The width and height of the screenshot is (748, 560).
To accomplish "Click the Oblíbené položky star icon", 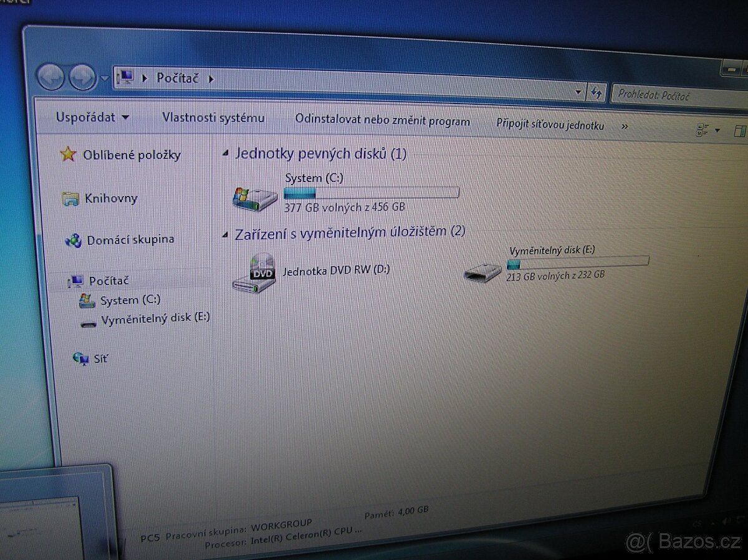I will pos(68,153).
